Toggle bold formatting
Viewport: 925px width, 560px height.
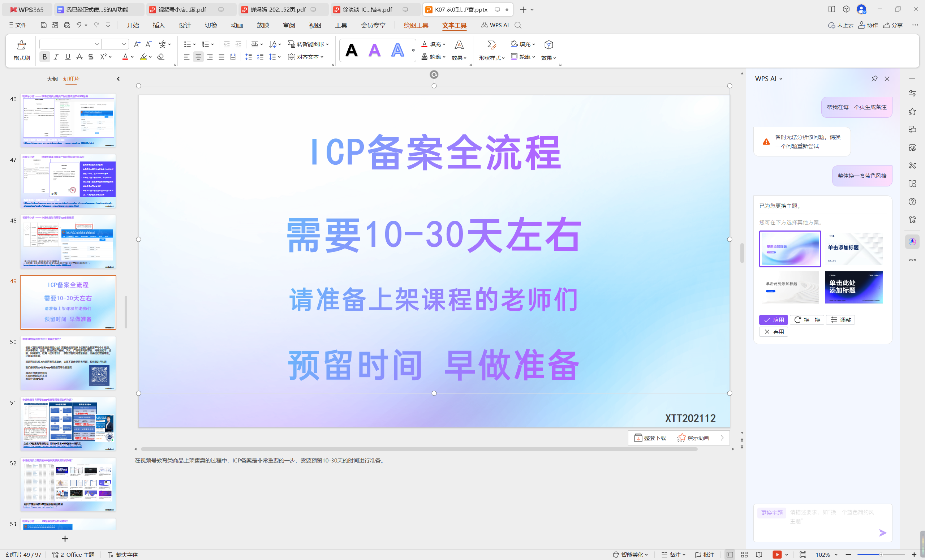[x=45, y=57]
